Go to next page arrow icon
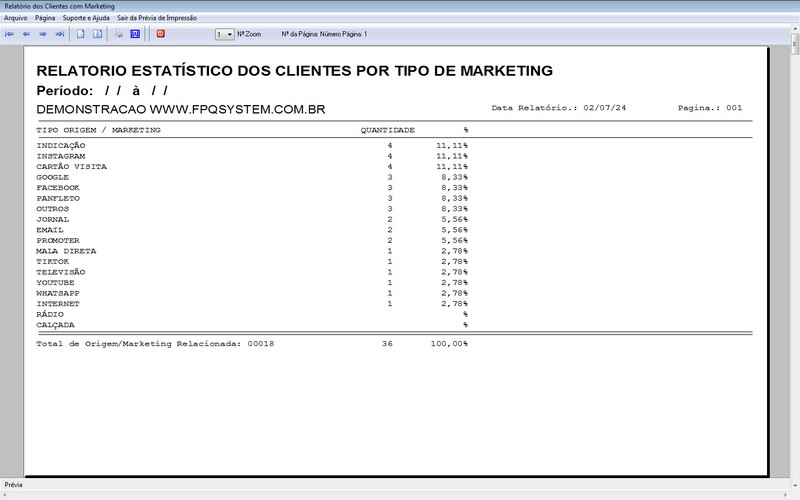Image resolution: width=800 pixels, height=500 pixels. pos(43,34)
